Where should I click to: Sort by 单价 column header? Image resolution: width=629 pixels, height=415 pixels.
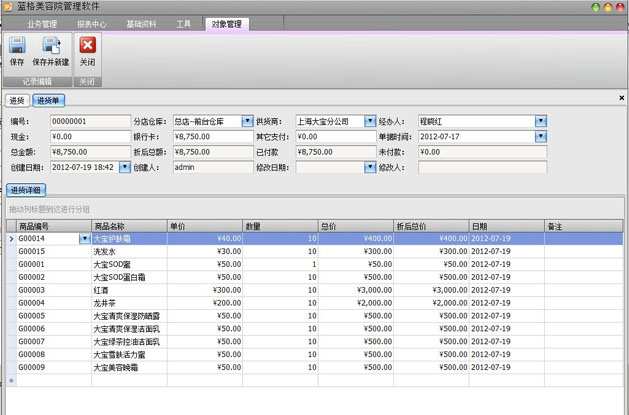pos(205,226)
